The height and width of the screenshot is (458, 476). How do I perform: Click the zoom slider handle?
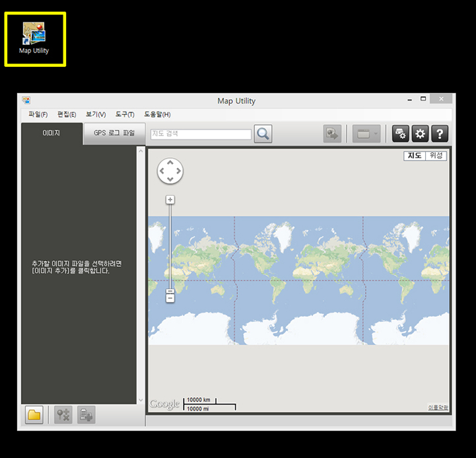[x=170, y=291]
